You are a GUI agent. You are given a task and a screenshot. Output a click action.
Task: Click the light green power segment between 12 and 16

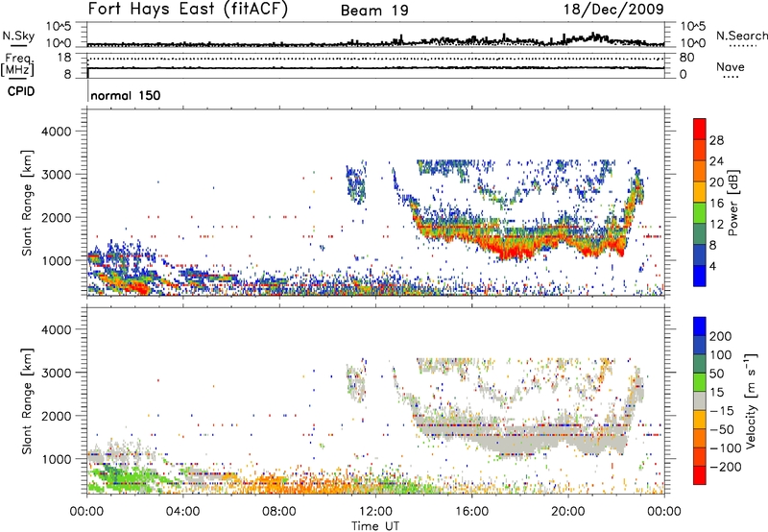pyautogui.click(x=700, y=213)
